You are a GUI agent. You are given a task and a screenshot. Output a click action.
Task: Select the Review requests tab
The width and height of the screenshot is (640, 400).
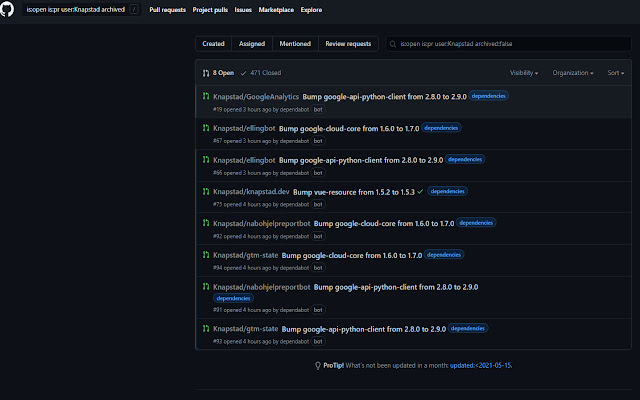pyautogui.click(x=348, y=44)
